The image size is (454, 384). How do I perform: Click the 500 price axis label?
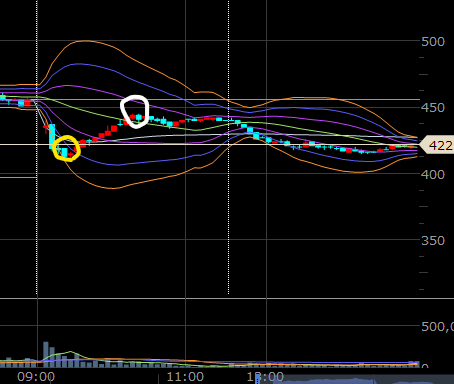[x=433, y=42]
